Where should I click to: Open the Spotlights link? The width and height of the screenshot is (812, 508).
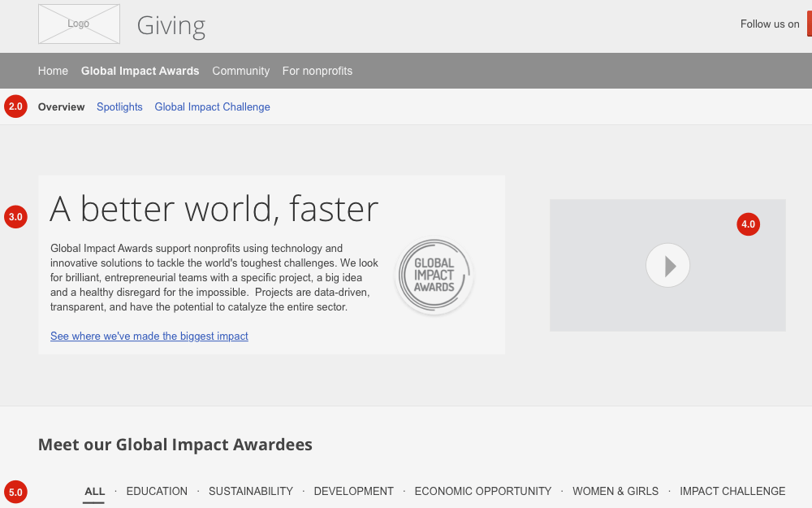click(x=119, y=106)
